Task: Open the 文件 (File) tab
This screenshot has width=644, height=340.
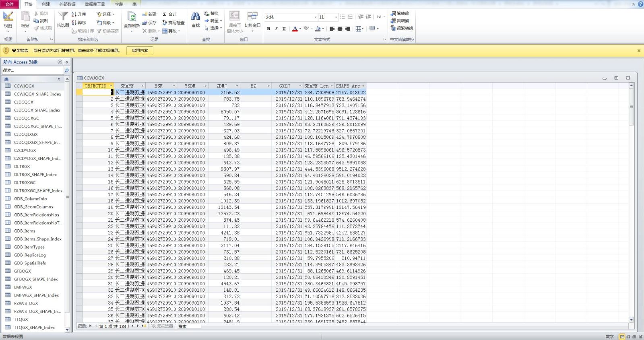Action: tap(9, 4)
